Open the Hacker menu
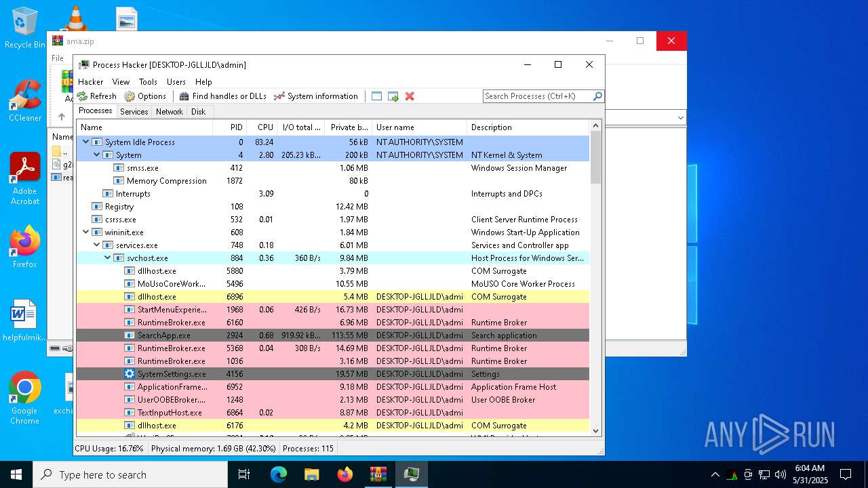 tap(91, 81)
